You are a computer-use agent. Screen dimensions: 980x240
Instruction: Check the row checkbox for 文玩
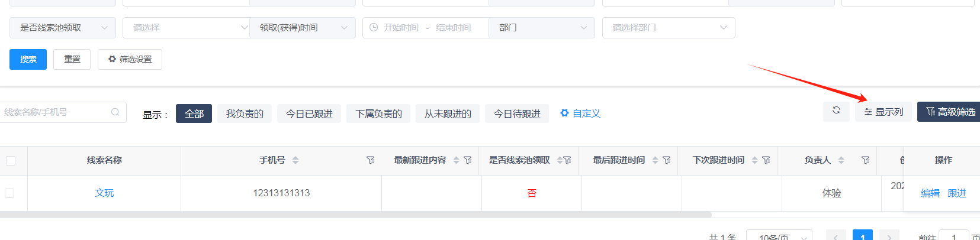pos(9,193)
